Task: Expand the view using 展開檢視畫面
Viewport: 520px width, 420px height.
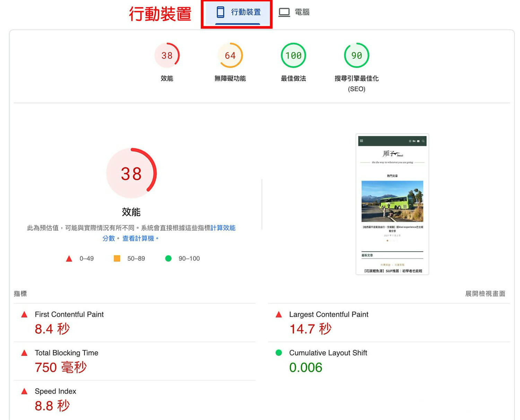Action: (485, 294)
